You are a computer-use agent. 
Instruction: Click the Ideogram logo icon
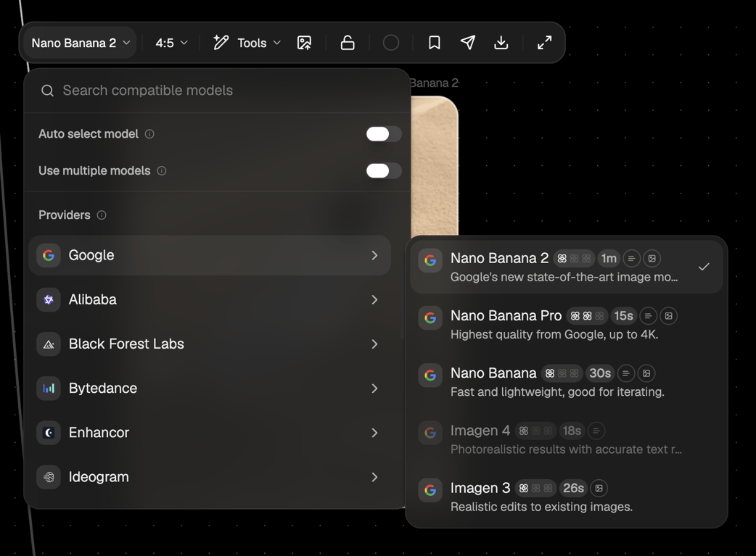[49, 477]
